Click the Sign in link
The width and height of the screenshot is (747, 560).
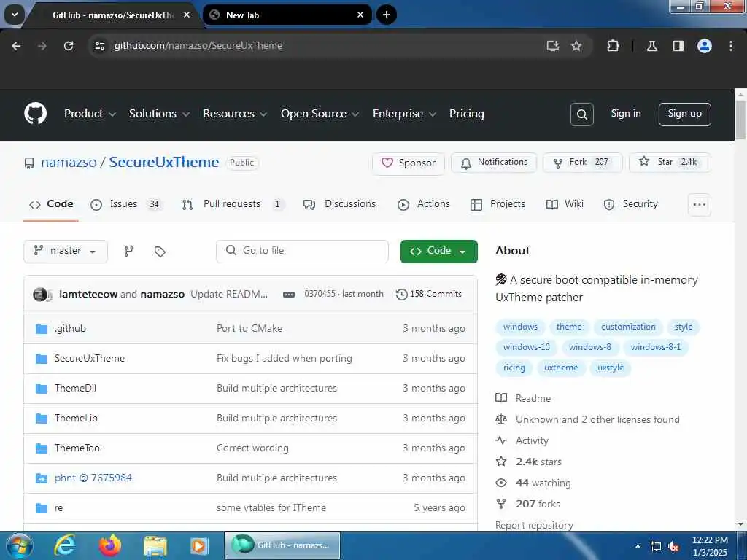625,113
